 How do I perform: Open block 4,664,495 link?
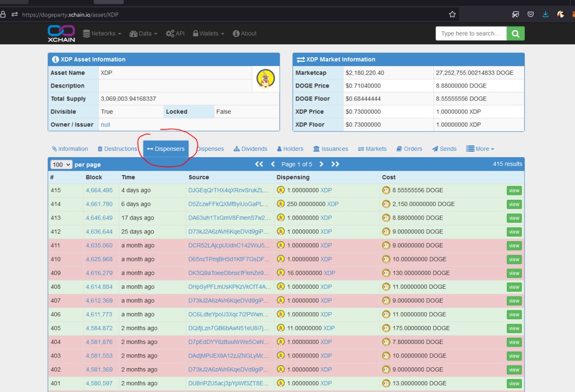(x=99, y=190)
